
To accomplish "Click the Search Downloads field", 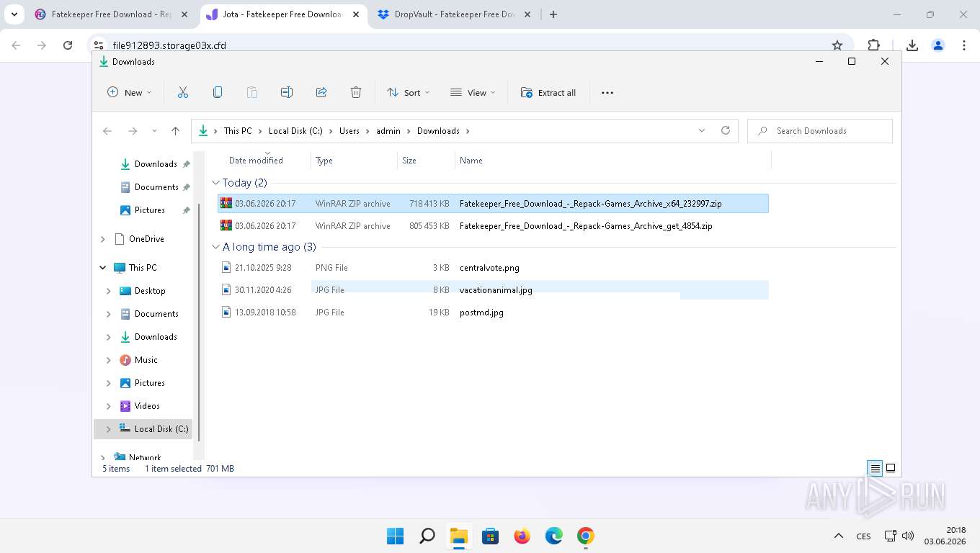I will click(x=820, y=131).
